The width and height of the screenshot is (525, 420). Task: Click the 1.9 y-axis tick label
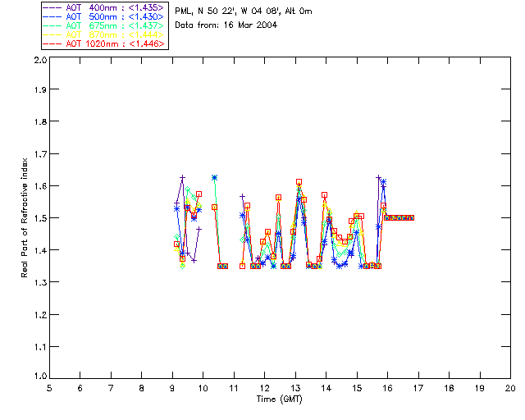pos(40,89)
